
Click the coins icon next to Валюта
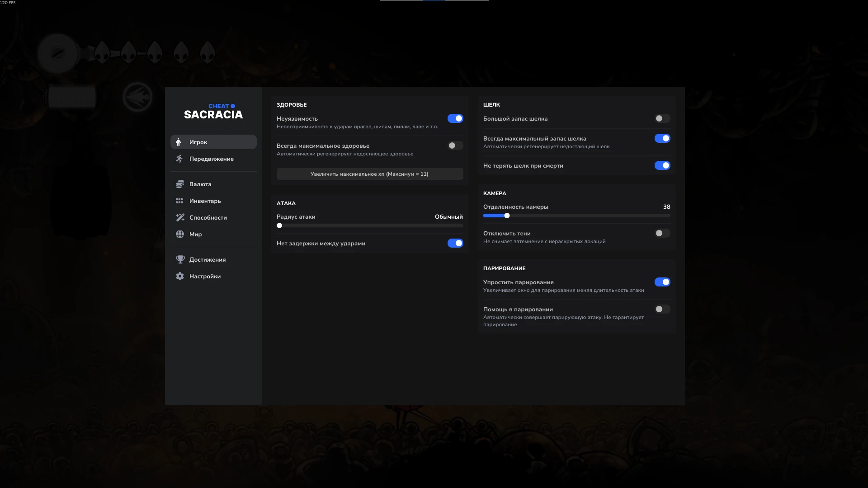click(x=179, y=184)
